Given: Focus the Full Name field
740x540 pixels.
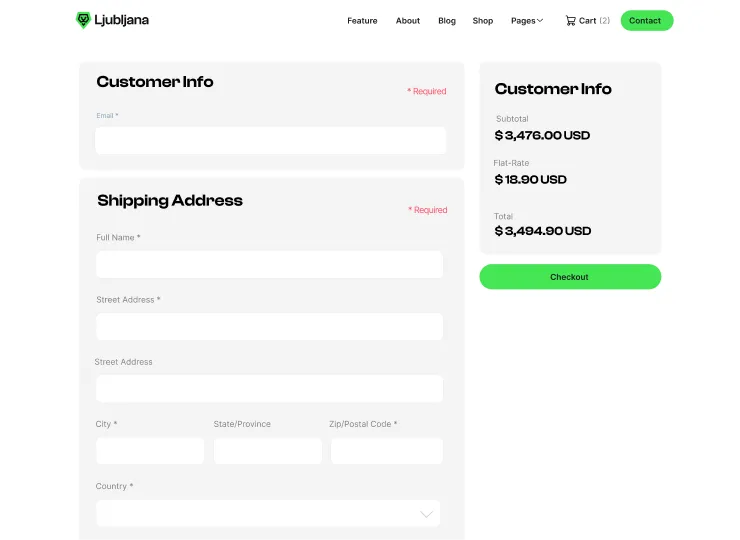Looking at the screenshot, I should point(269,264).
